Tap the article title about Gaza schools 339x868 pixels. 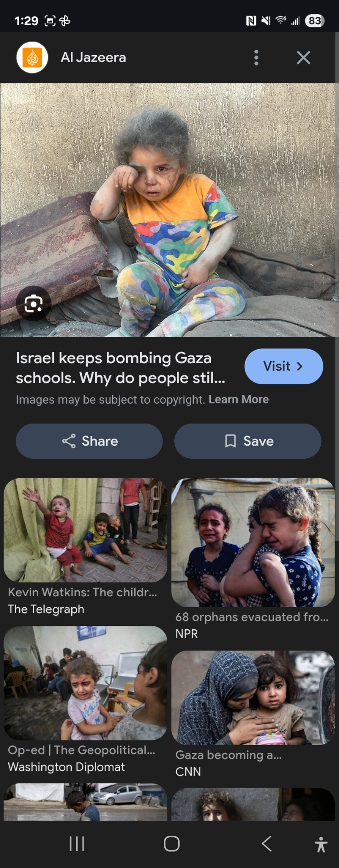click(x=121, y=368)
